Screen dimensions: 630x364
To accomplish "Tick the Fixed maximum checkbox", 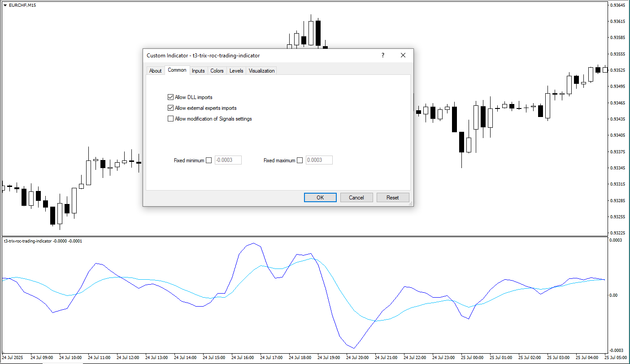I will point(300,160).
